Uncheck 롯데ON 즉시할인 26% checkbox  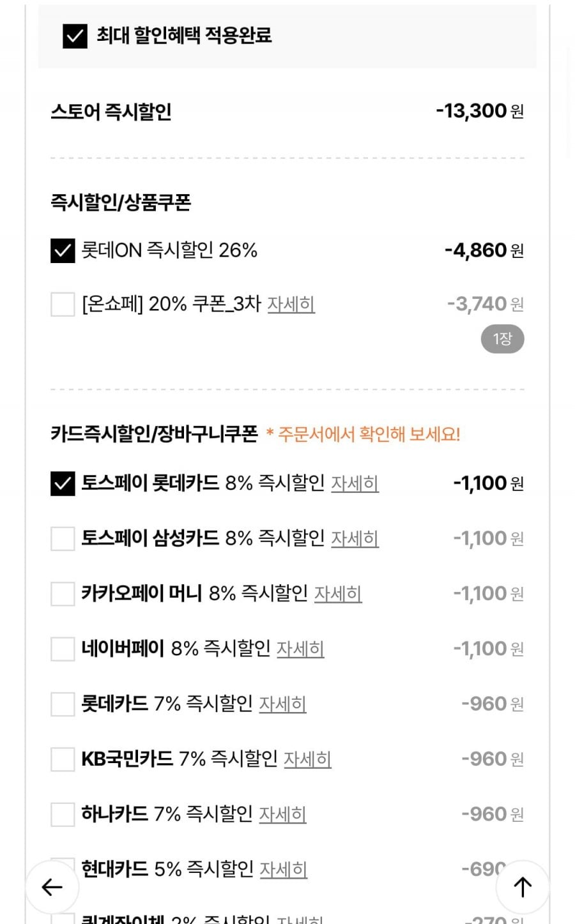[x=63, y=250]
